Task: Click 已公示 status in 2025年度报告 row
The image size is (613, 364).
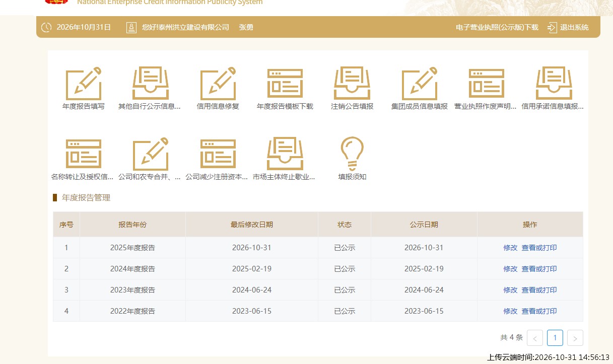Action: click(345, 248)
